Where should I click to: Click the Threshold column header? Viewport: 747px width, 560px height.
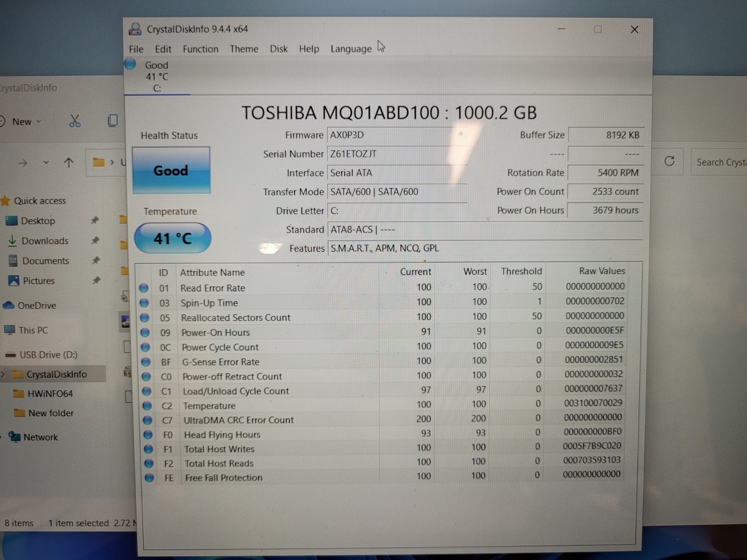521,272
